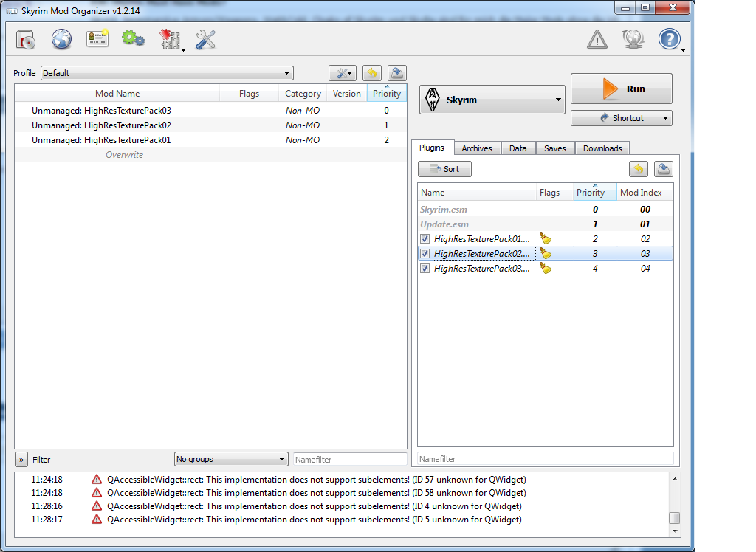This screenshot has height=552, width=756.
Task: Click the create mod list backup icon
Action: pos(396,73)
